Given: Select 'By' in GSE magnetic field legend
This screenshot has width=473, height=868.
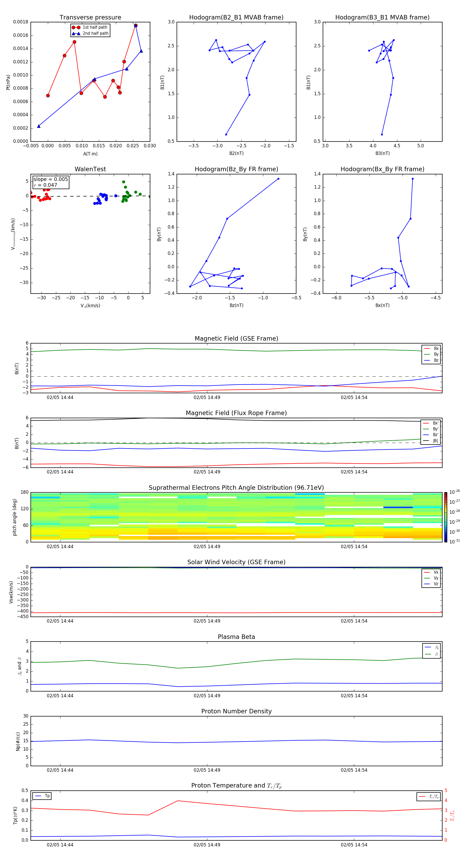Looking at the screenshot, I should point(431,355).
